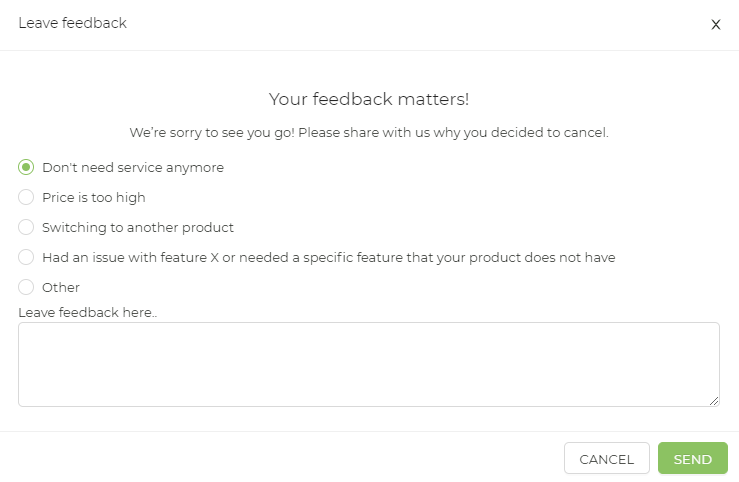Image resolution: width=739 pixels, height=482 pixels.
Task: Click the "Don't need service anymore" label text
Action: [x=133, y=168]
